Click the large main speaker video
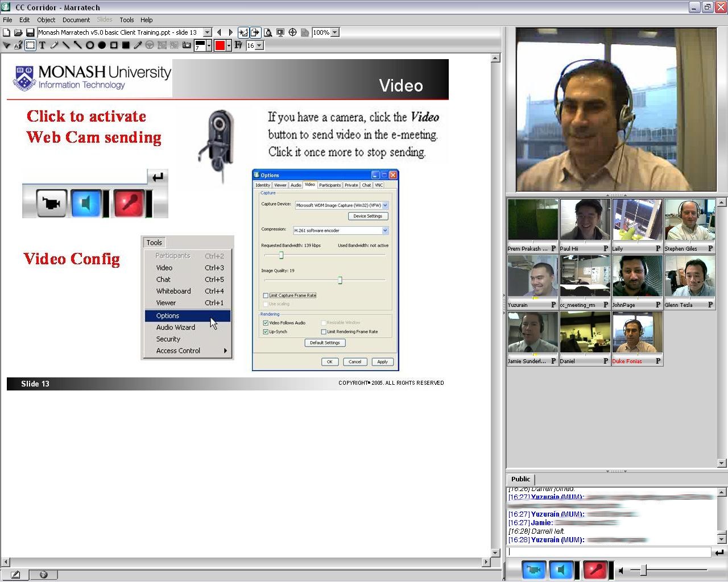 pyautogui.click(x=616, y=109)
